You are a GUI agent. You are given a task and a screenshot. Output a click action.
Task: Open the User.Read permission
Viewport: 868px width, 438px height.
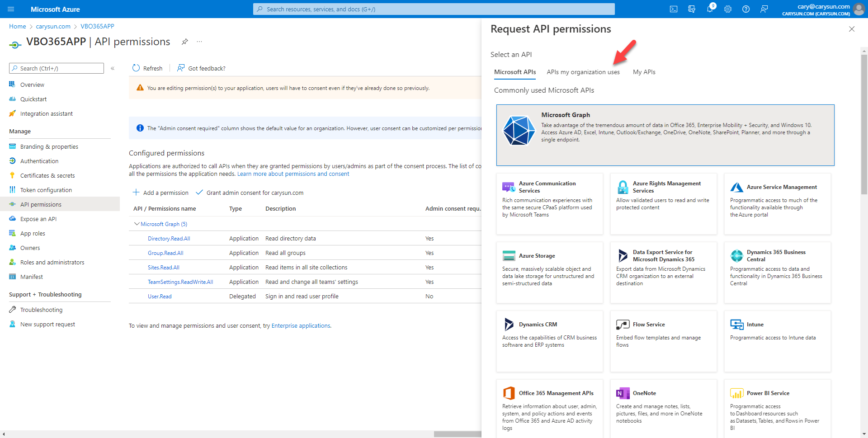(160, 296)
